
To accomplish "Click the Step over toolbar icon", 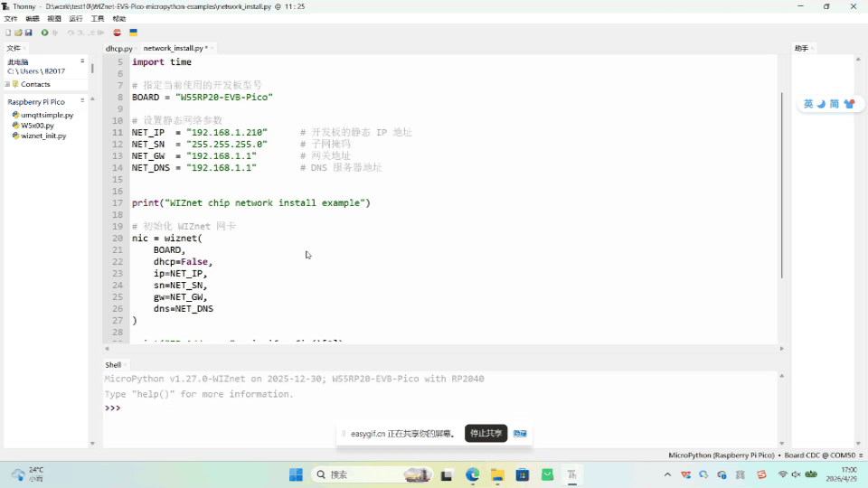I will point(71,33).
